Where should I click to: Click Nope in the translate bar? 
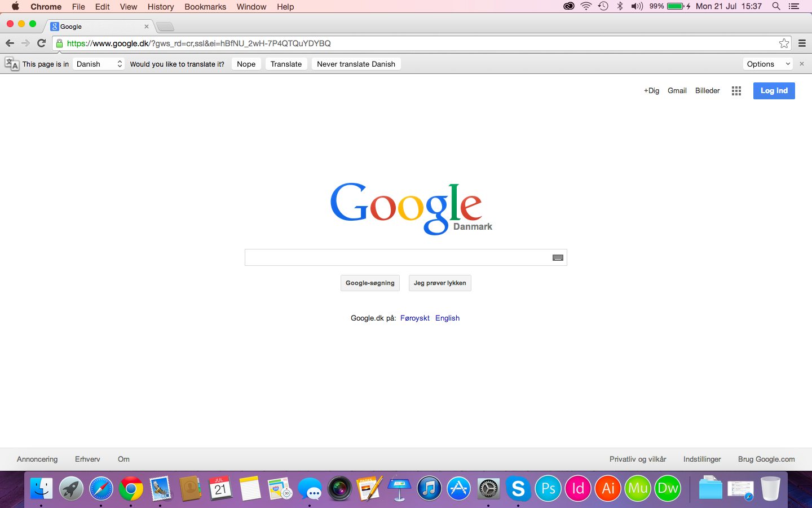tap(246, 64)
